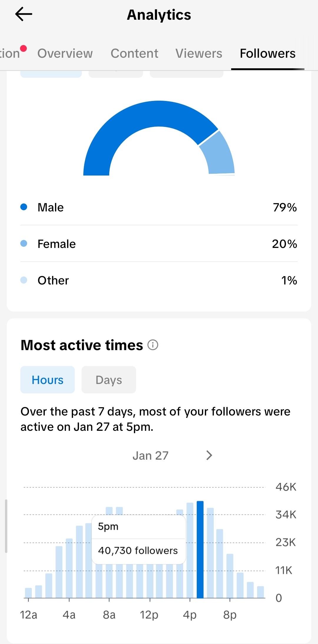
Task: Tap the back arrow icon
Action: tap(24, 14)
